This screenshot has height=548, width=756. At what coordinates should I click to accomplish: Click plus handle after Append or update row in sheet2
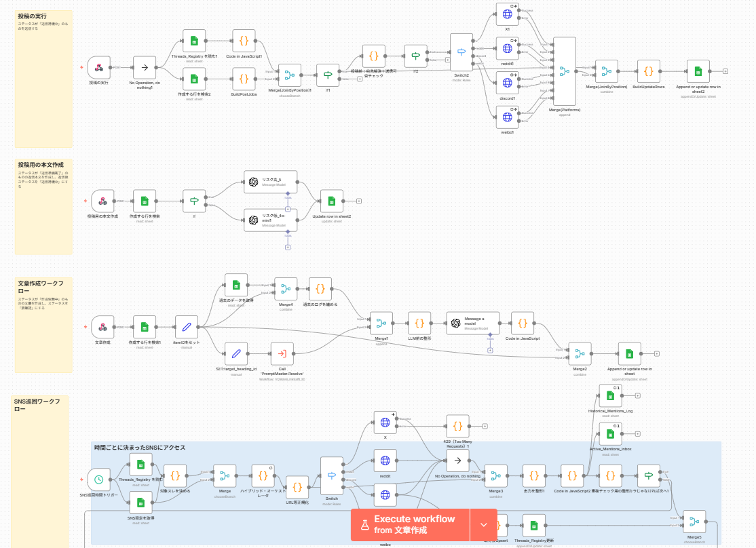point(725,71)
